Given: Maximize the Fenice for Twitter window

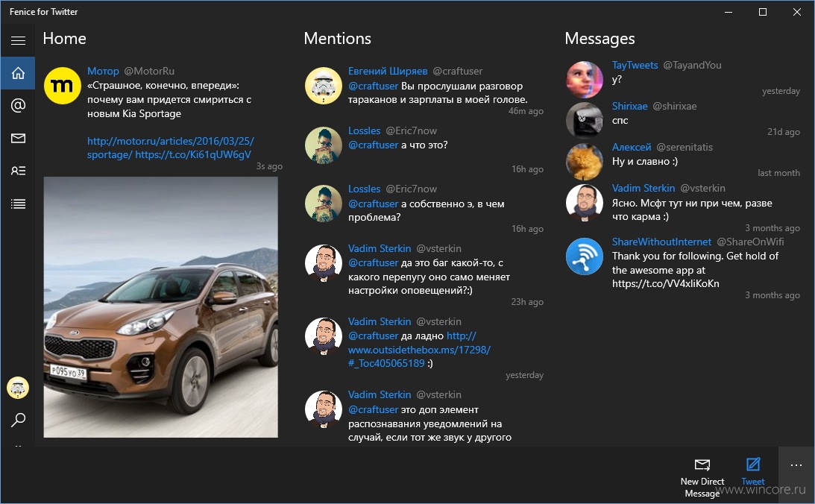Looking at the screenshot, I should [x=763, y=12].
